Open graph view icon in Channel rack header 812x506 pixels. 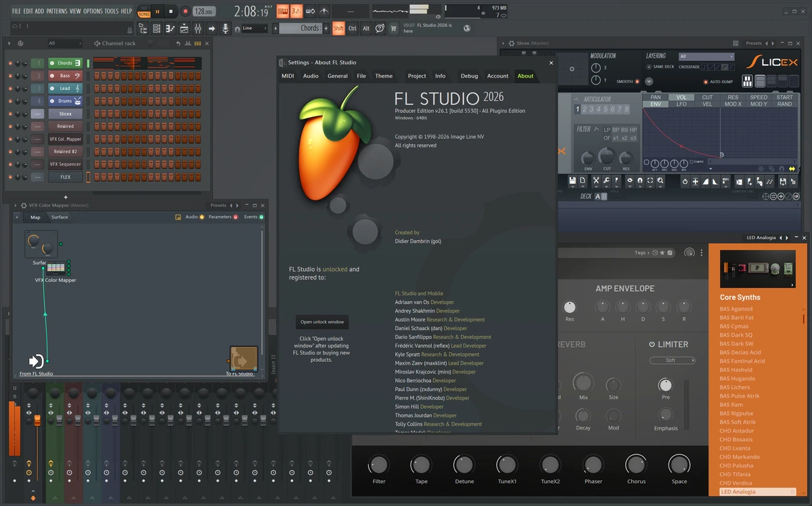[188, 43]
